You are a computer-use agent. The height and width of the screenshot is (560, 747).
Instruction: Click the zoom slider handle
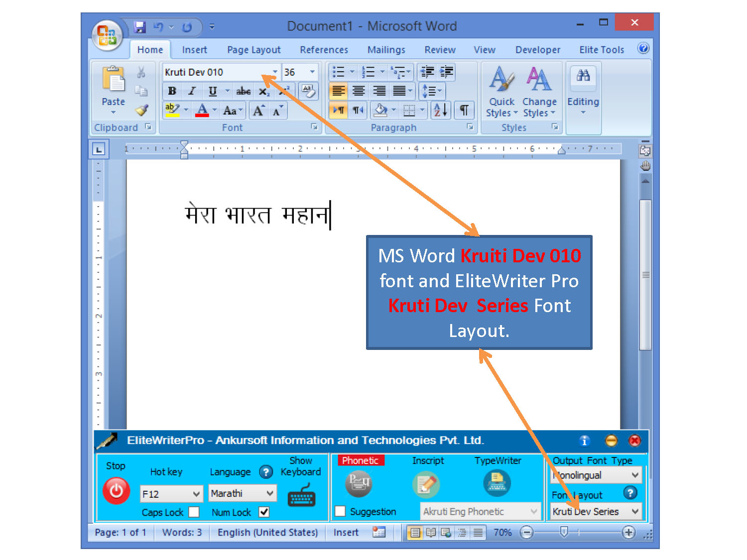(564, 533)
